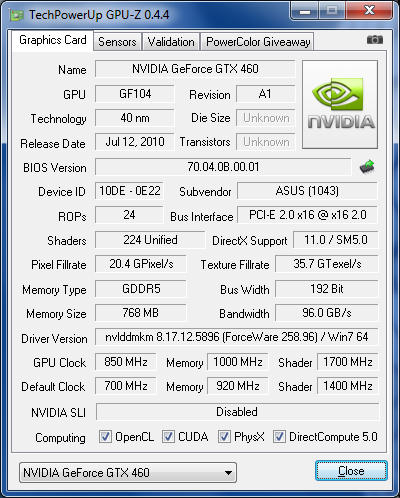The image size is (400, 498).
Task: Click the current Shader clock 1700 MHz field
Action: (348, 362)
